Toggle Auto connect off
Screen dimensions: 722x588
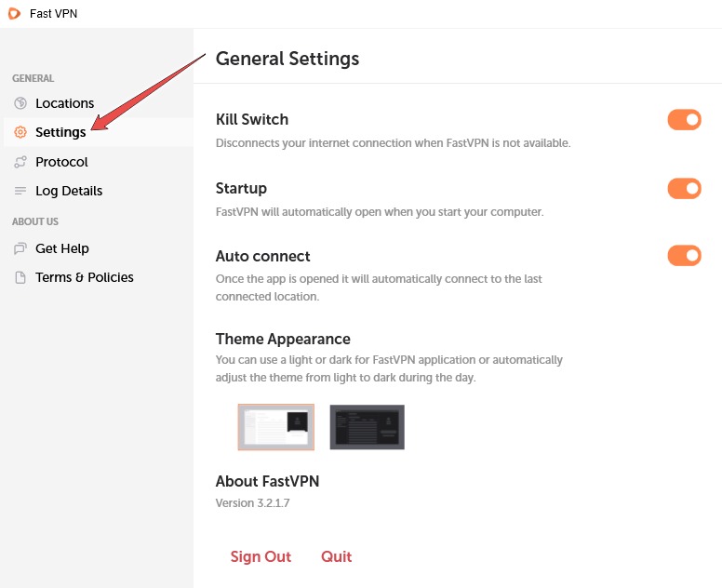tap(684, 256)
